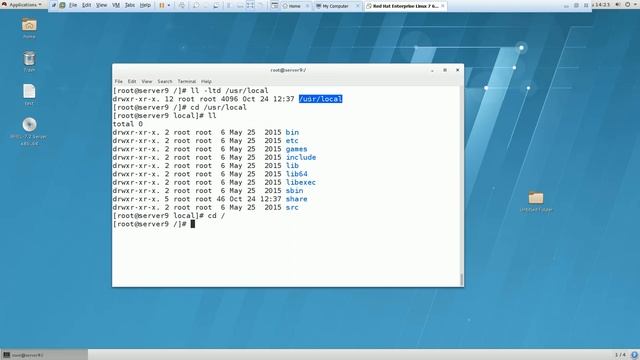Open the Terminal menu in terminal window
The height and width of the screenshot is (360, 640).
[187, 81]
